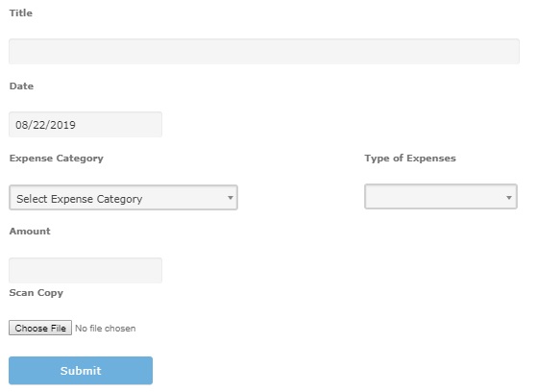Open the Type of Expenses dropdown
This screenshot has height=392, width=537.
pos(441,197)
